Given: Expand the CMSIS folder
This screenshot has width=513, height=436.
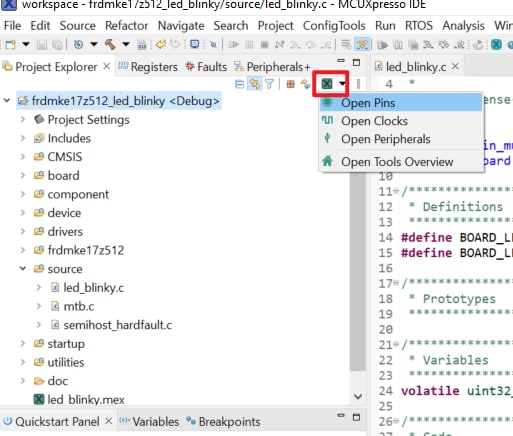Looking at the screenshot, I should point(23,156).
